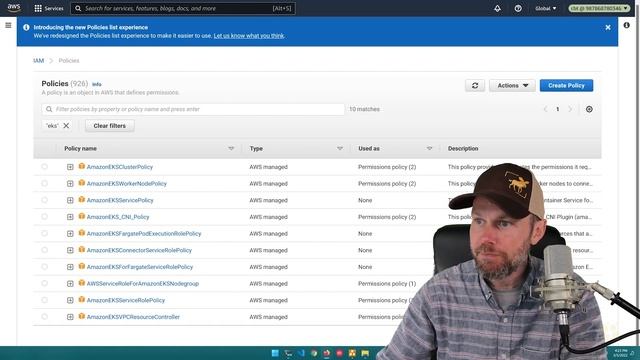Go to previous page of policies
This screenshot has width=640, height=360.
tap(545, 109)
